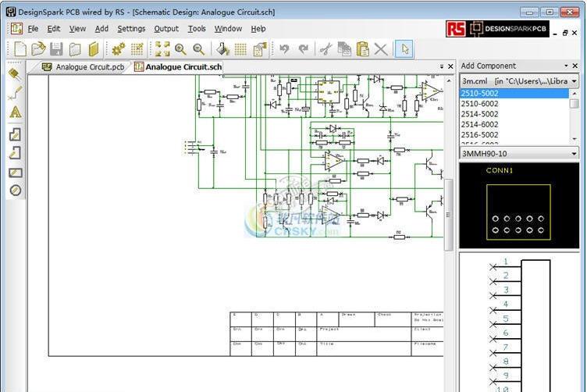
Task: Expand the 3MMH90-10 dropdown
Action: (574, 154)
